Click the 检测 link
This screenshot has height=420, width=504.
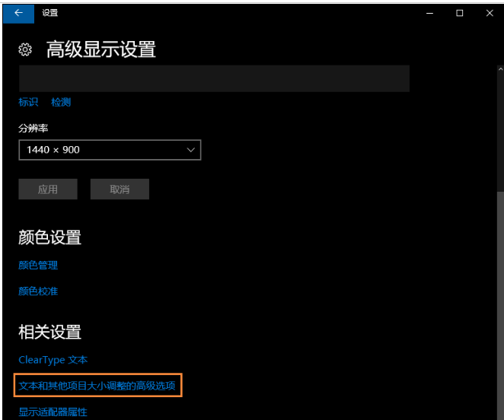point(61,102)
